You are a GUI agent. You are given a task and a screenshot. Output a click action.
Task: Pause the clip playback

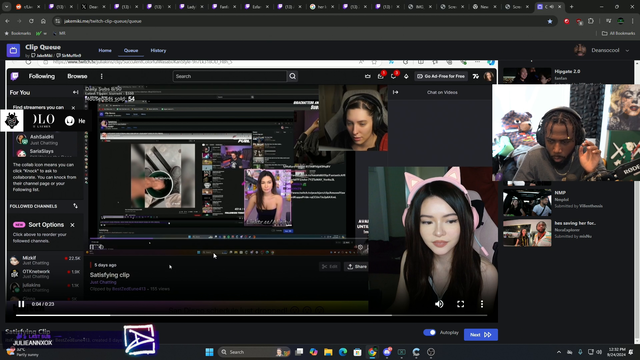[x=21, y=304]
